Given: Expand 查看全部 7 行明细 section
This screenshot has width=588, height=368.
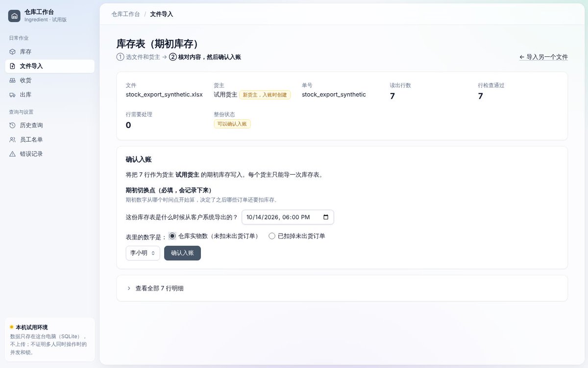Looking at the screenshot, I should pyautogui.click(x=342, y=288).
